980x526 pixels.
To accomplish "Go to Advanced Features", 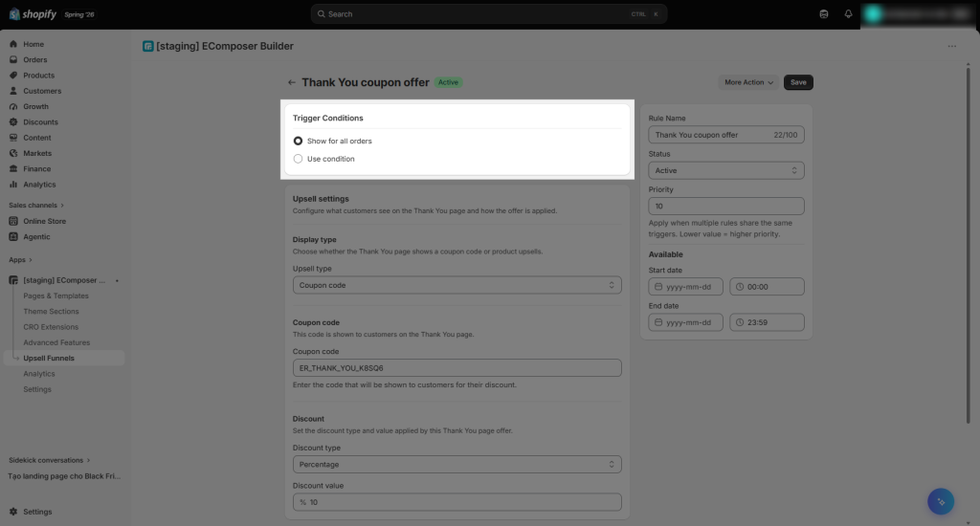I will click(x=56, y=343).
